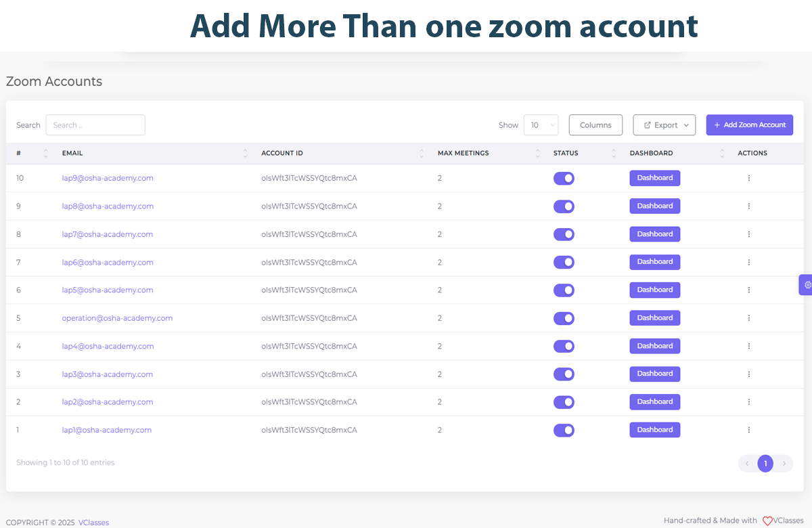This screenshot has height=528, width=812.
Task: Click the Add Zoom Account button
Action: 750,125
